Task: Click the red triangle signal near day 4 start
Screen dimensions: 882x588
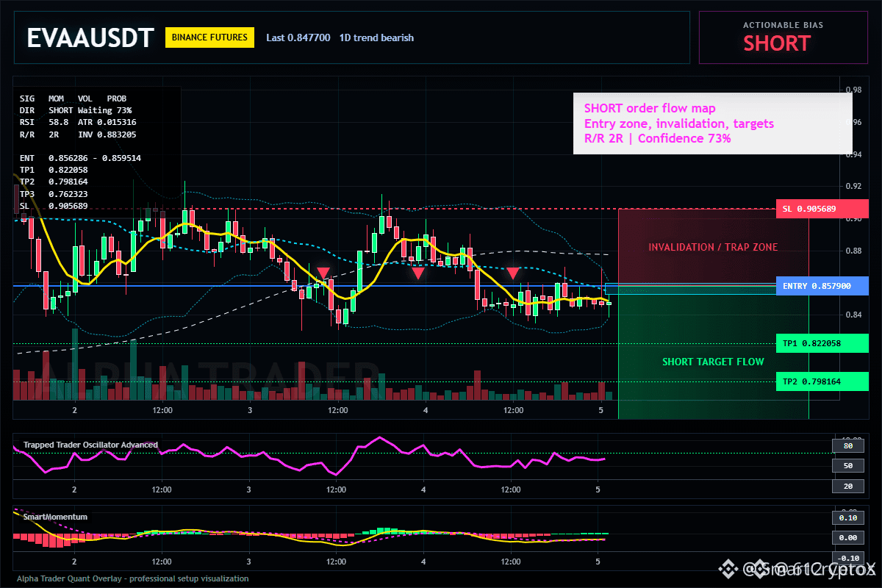Action: point(417,273)
